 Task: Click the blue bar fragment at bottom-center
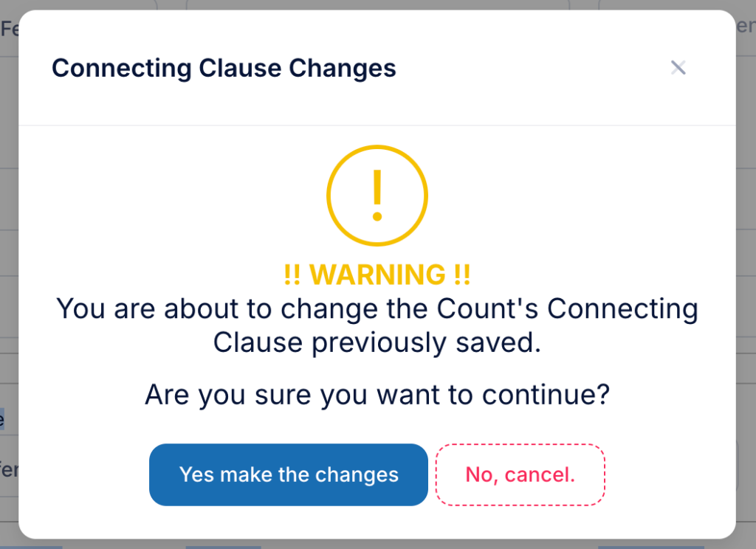click(x=223, y=547)
